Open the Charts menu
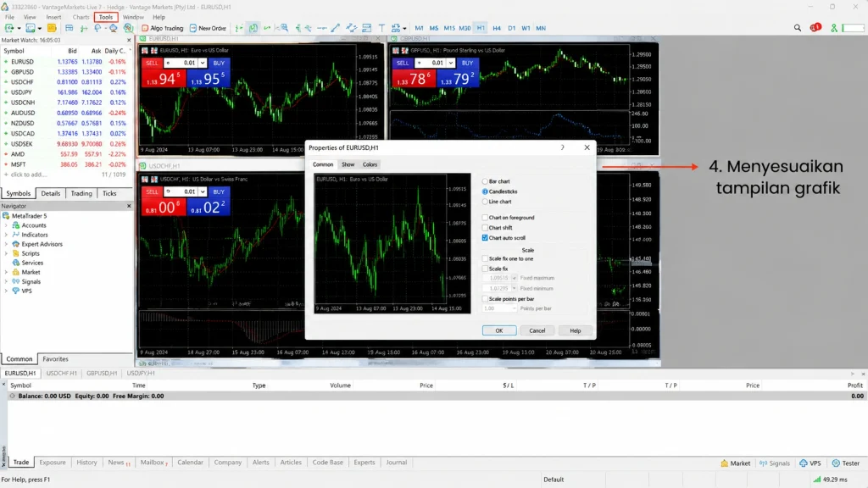Viewport: 868px width, 488px height. coord(81,17)
